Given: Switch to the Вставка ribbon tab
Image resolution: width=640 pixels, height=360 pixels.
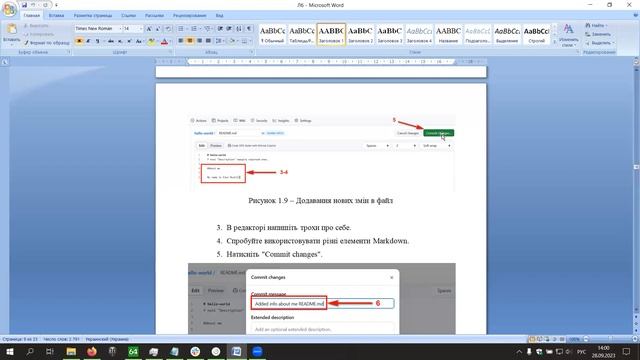Looking at the screenshot, I should click(56, 16).
